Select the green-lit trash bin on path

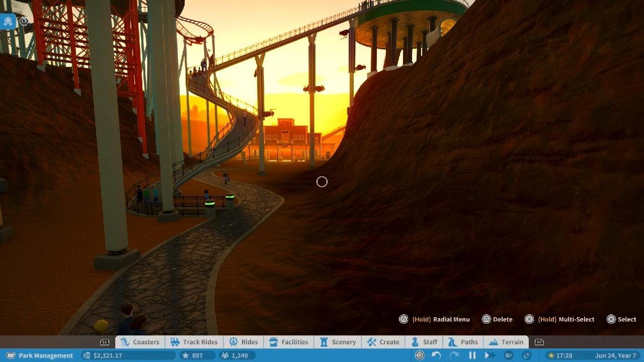(x=210, y=209)
